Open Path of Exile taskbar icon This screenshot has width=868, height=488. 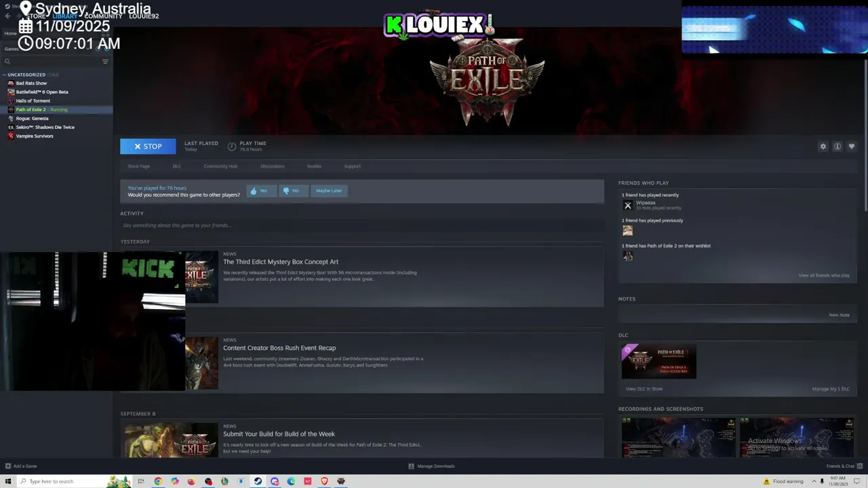(341, 481)
